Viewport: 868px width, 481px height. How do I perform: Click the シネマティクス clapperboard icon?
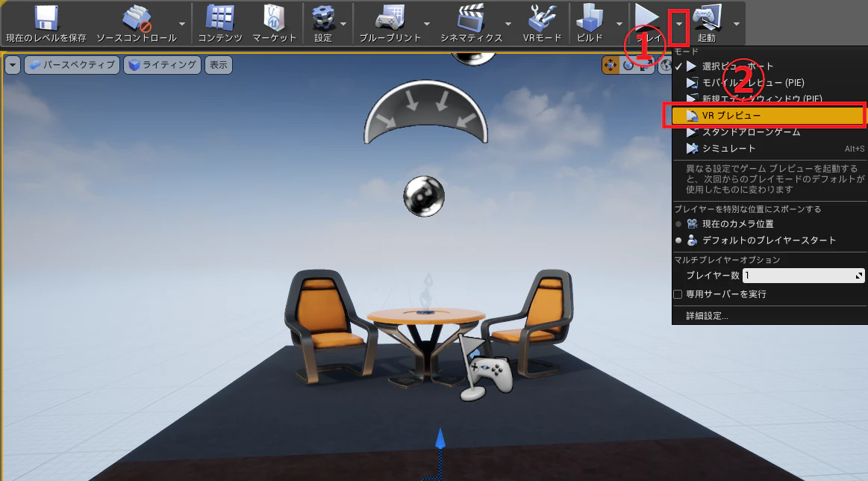[x=471, y=18]
